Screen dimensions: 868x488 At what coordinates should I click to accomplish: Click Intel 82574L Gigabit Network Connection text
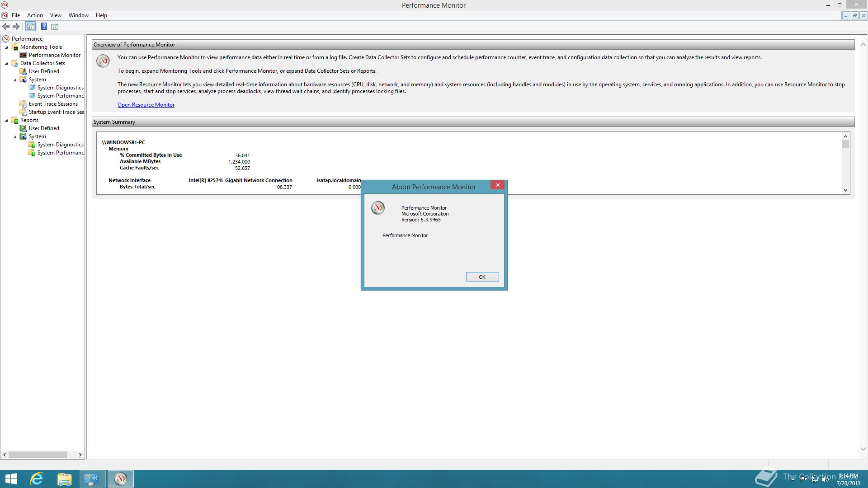241,180
